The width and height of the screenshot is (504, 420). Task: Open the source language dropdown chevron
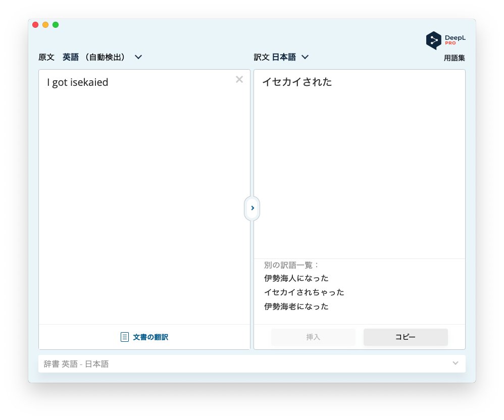(138, 57)
